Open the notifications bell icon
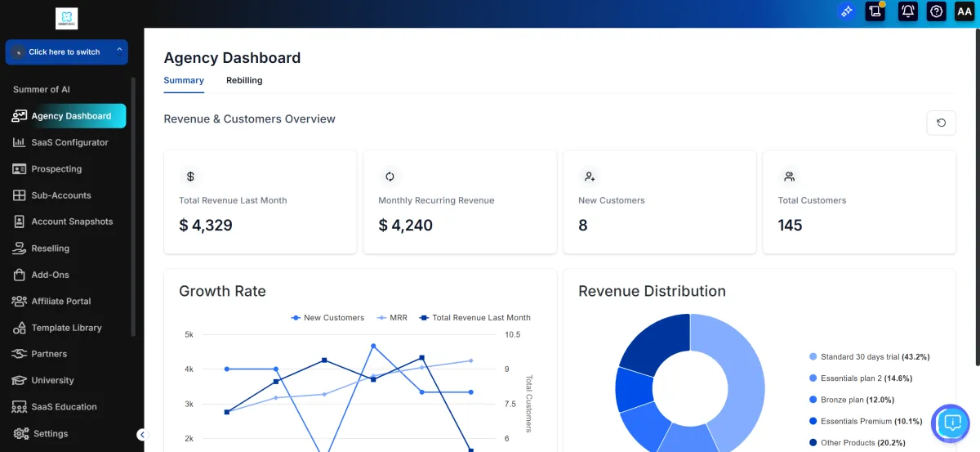Image resolution: width=980 pixels, height=452 pixels. (907, 11)
